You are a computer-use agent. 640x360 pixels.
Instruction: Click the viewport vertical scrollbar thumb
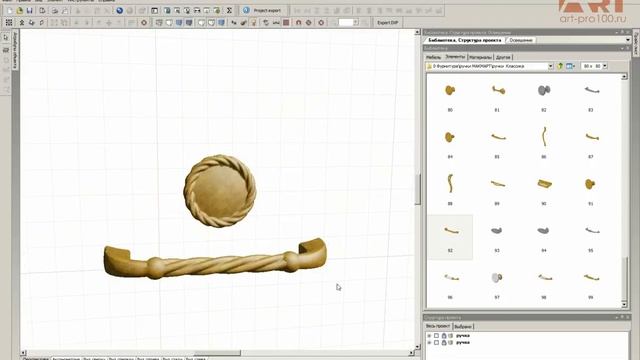[x=418, y=189]
